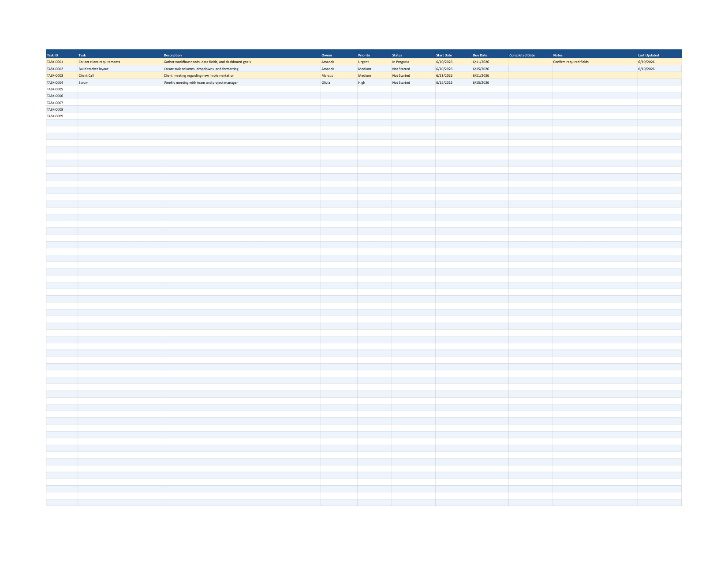Select owner Olivia cell
The image size is (728, 562).
tap(339, 82)
